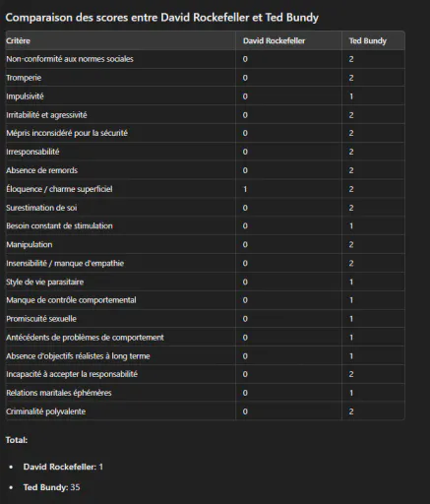Select the Tromperie criterion cell

tap(120, 78)
